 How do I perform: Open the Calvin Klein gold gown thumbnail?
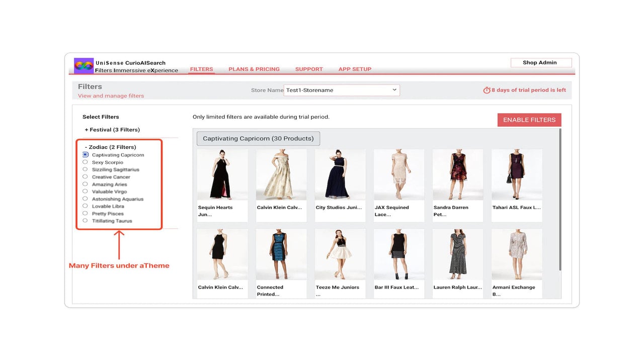point(281,174)
